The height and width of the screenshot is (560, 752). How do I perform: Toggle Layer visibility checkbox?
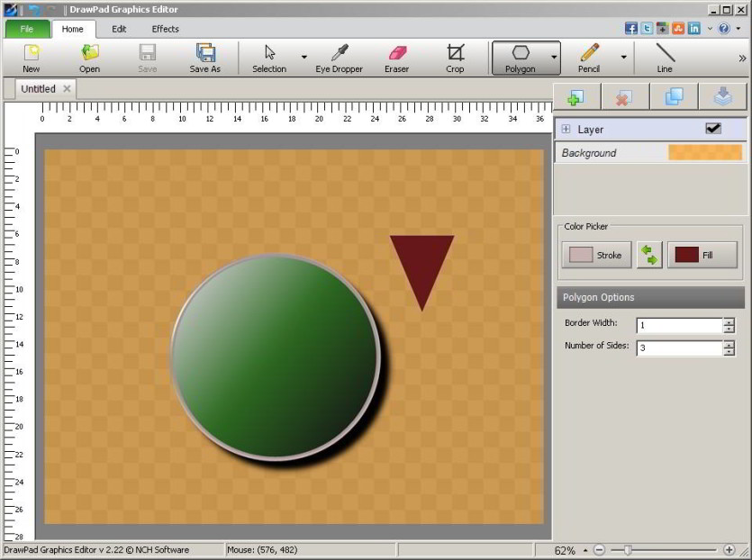pos(713,128)
